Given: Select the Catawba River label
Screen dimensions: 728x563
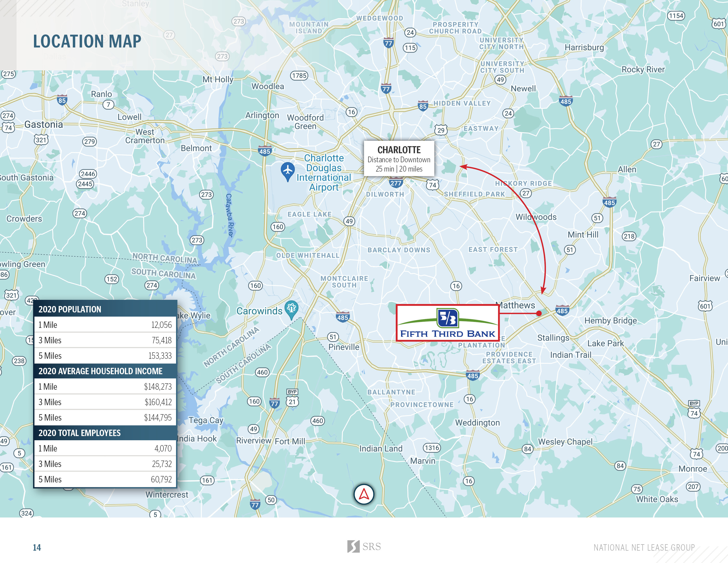Looking at the screenshot, I should point(230,215).
